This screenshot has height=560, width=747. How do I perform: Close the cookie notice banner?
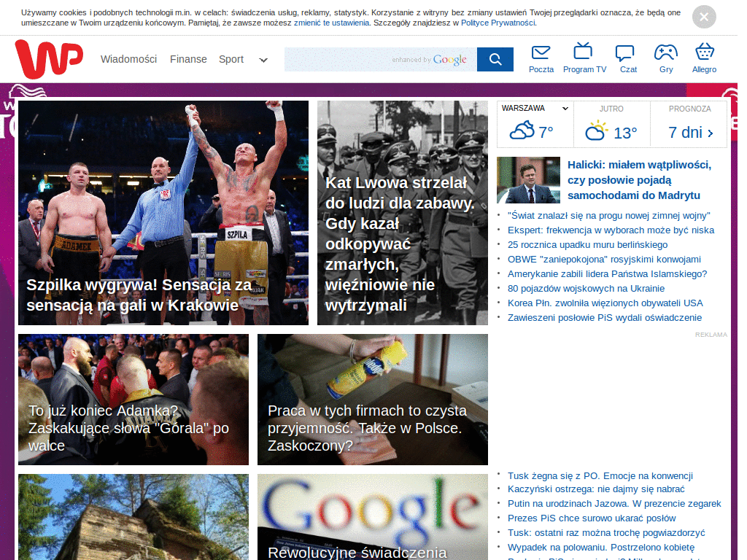(704, 17)
